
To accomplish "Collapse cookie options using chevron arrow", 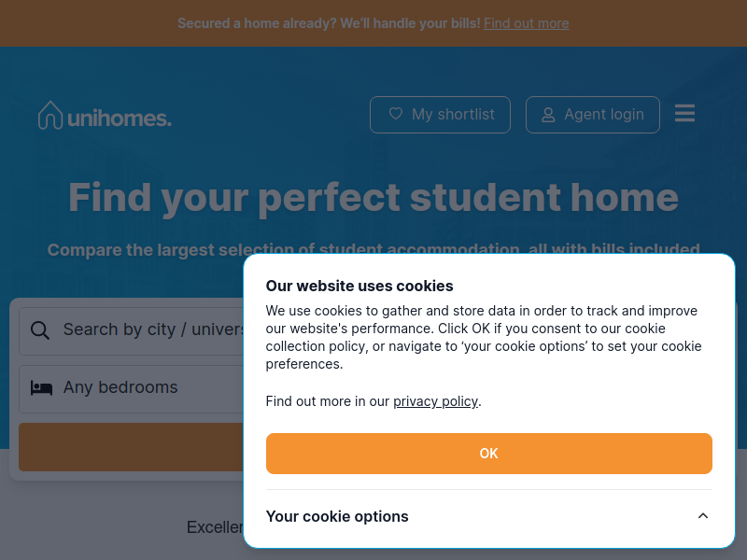I will [703, 516].
